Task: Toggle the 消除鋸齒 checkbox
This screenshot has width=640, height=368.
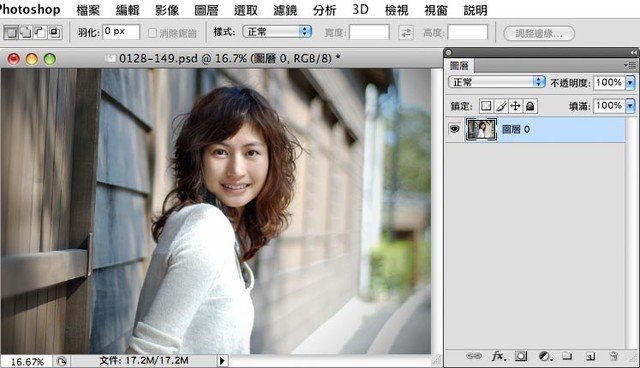Action: (x=152, y=33)
